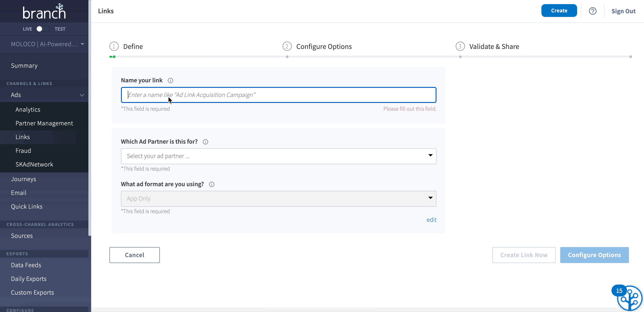Click step 1 Define circle icon

click(114, 46)
